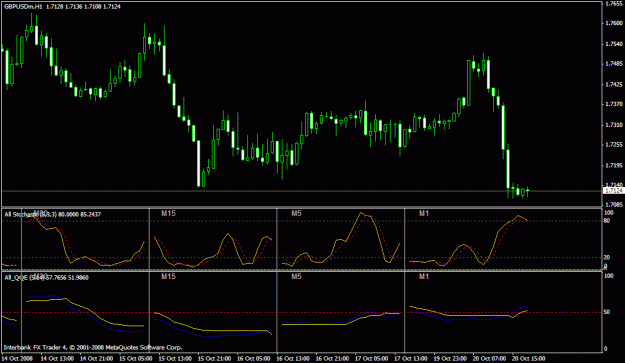Click the 15 Oct 13:00 time label
The image size is (625, 363).
click(x=175, y=358)
